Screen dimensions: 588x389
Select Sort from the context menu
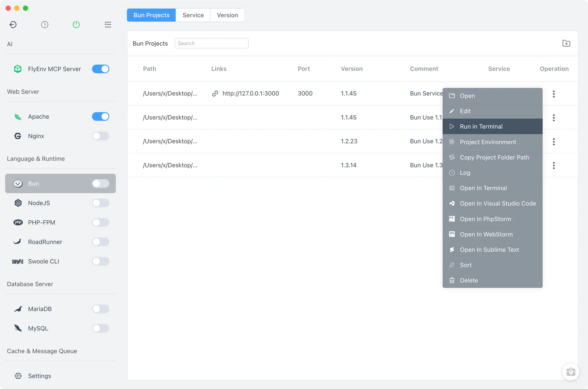click(x=492, y=265)
